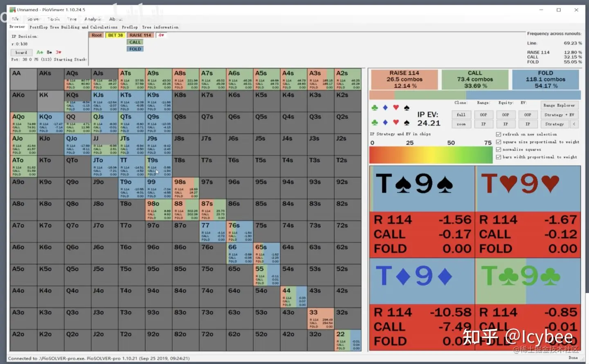Select the KQo cell in range grid
This screenshot has width=589, height=364.
click(x=51, y=123)
